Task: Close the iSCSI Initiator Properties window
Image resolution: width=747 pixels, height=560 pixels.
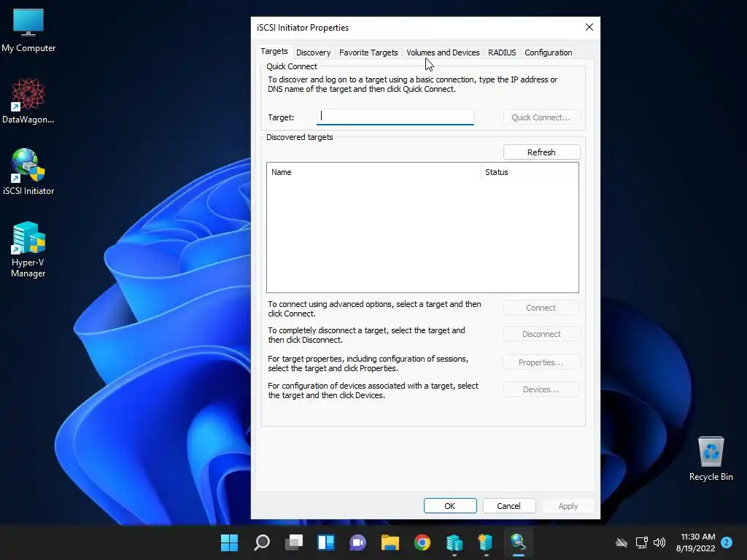Action: click(x=589, y=27)
